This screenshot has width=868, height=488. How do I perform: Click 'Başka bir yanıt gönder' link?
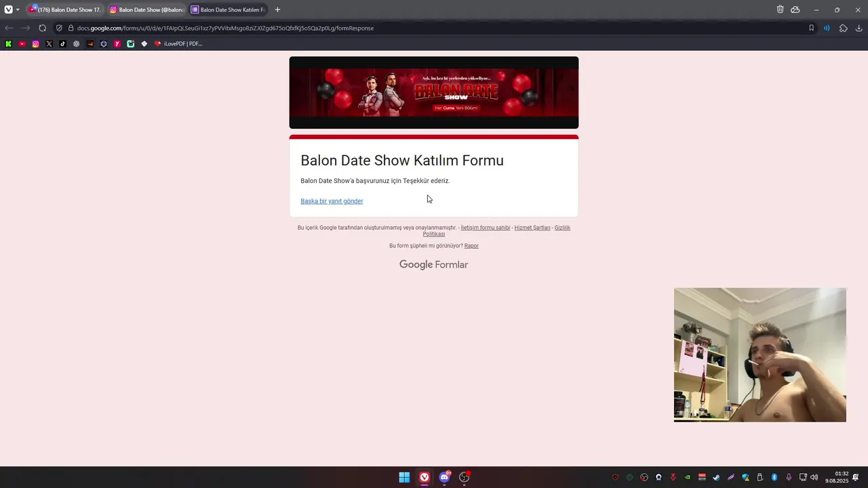[332, 201]
